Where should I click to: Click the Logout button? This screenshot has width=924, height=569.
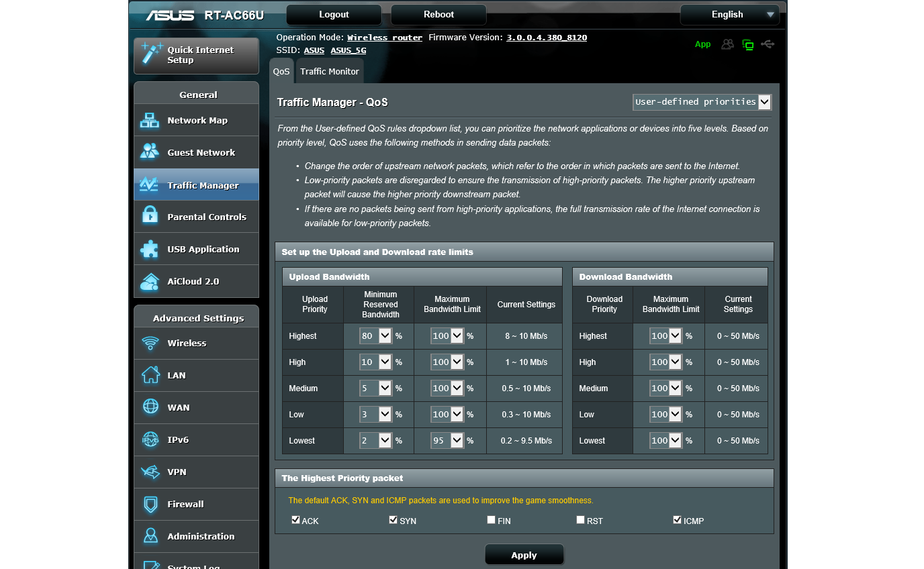click(x=334, y=15)
